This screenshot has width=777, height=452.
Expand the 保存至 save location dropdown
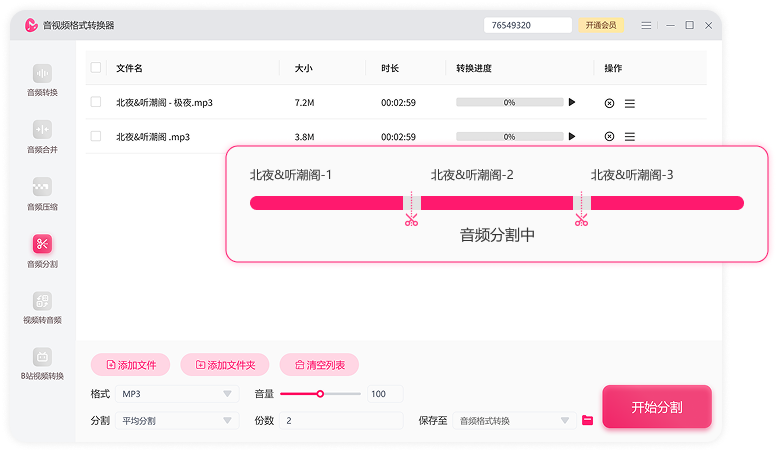[515, 421]
